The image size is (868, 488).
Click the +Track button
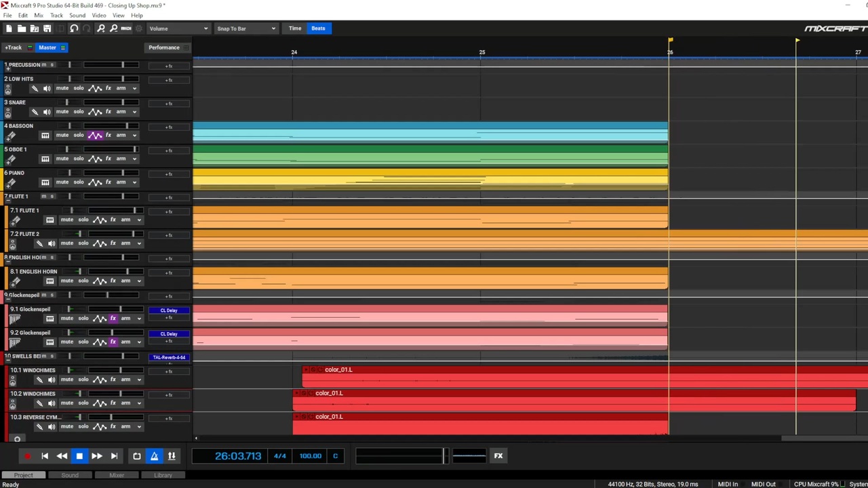pyautogui.click(x=14, y=47)
